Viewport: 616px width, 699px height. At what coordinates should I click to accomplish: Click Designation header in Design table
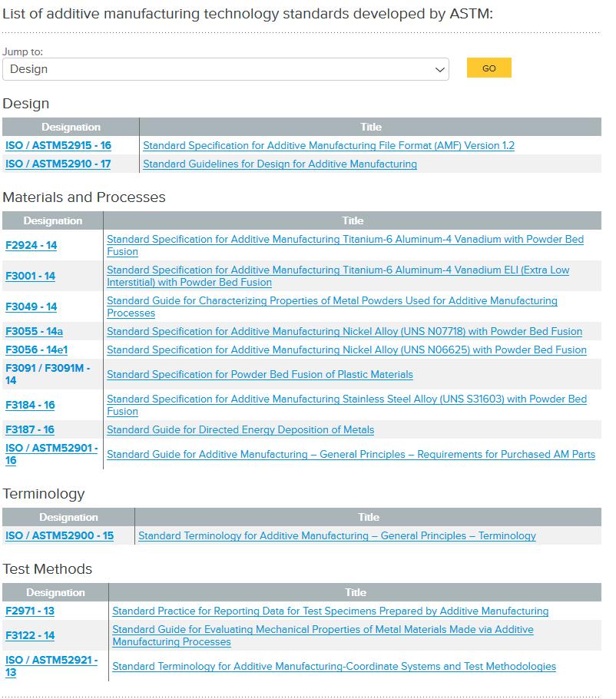[71, 127]
